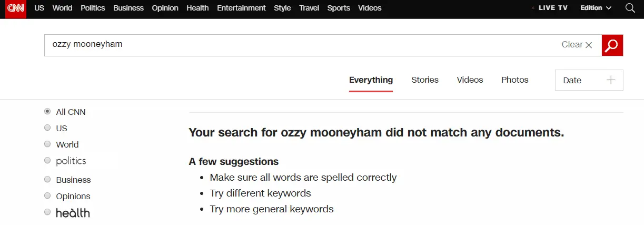The width and height of the screenshot is (644, 225).
Task: Select the Business radio filter
Action: tap(48, 180)
